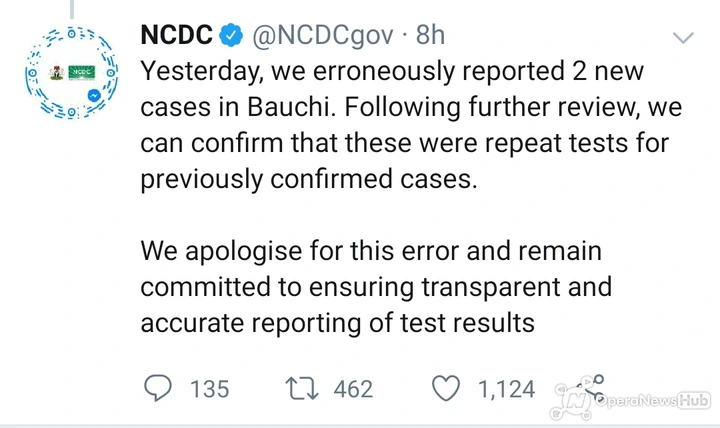Click the reply speech bubble icon
Screen dimensions: 720x428
tap(158, 388)
